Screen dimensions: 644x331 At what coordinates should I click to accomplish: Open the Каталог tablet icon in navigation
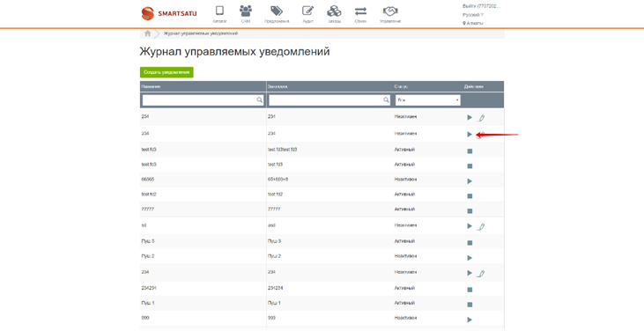point(219,11)
